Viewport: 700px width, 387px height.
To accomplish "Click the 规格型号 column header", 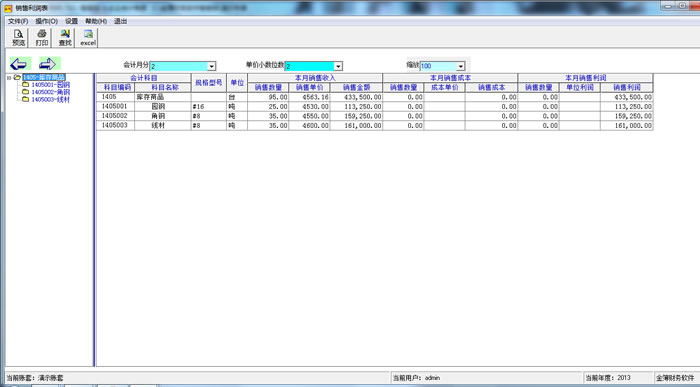I will click(x=209, y=83).
